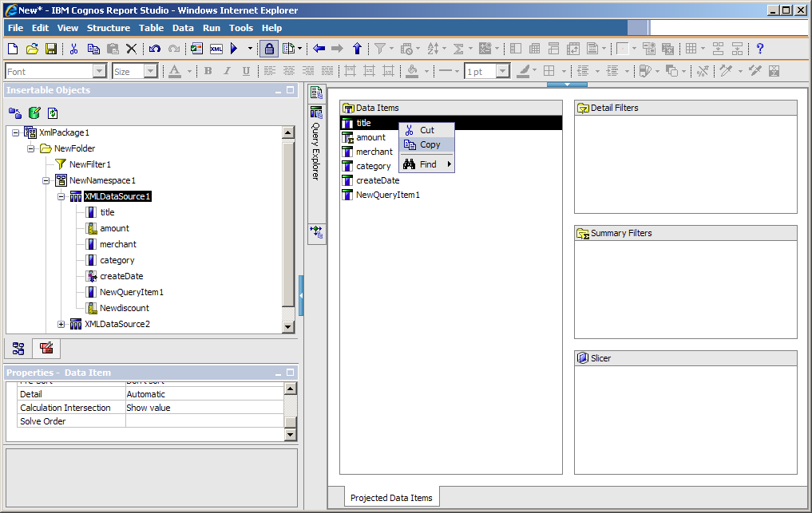
Task: Select NewQueryItem1 in the Data Items list
Action: [x=388, y=195]
